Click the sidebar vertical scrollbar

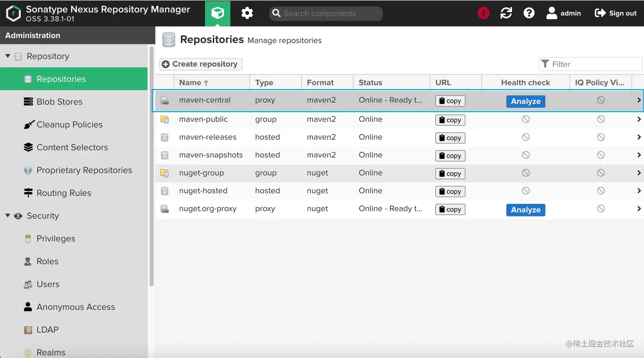151,166
